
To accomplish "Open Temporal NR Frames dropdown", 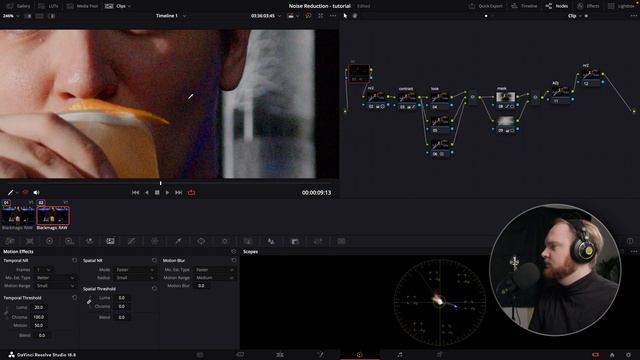I will tap(43, 270).
